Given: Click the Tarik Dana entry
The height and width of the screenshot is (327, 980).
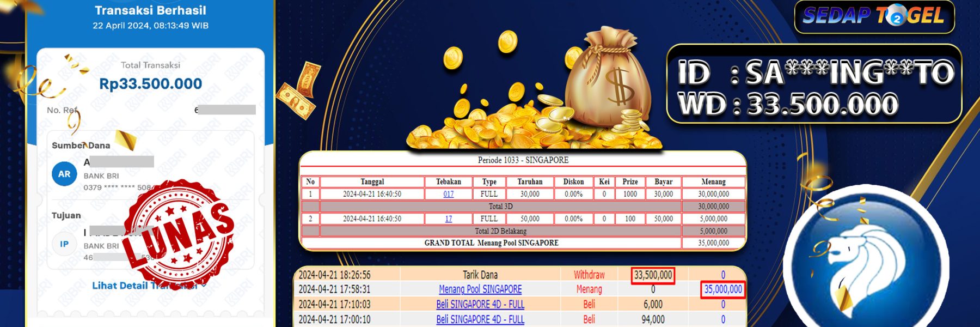Looking at the screenshot, I should coord(480,275).
